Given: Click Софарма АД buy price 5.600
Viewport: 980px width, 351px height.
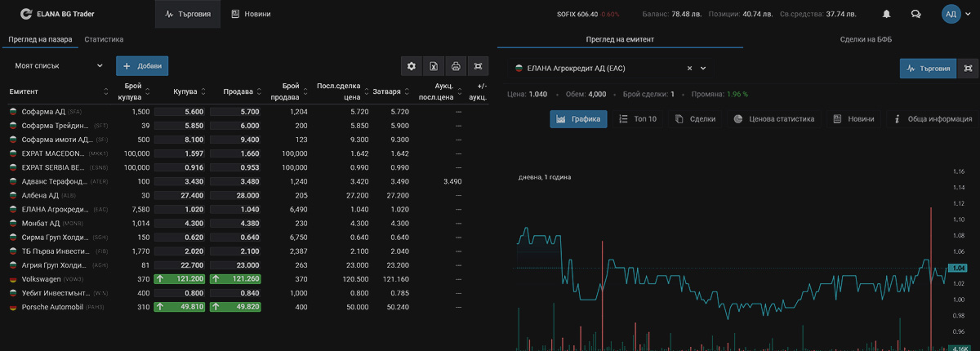Looking at the screenshot, I should [179, 111].
